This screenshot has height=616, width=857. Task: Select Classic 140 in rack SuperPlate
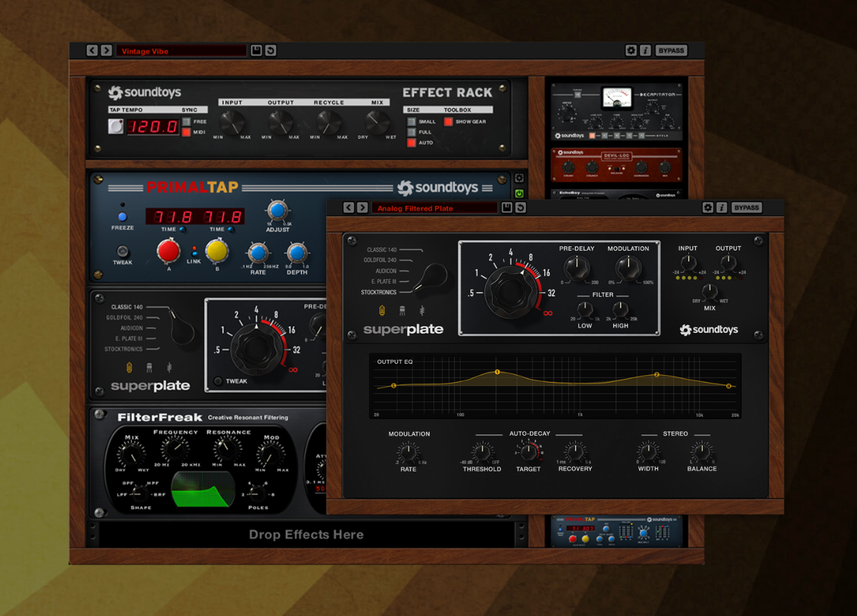point(127,307)
